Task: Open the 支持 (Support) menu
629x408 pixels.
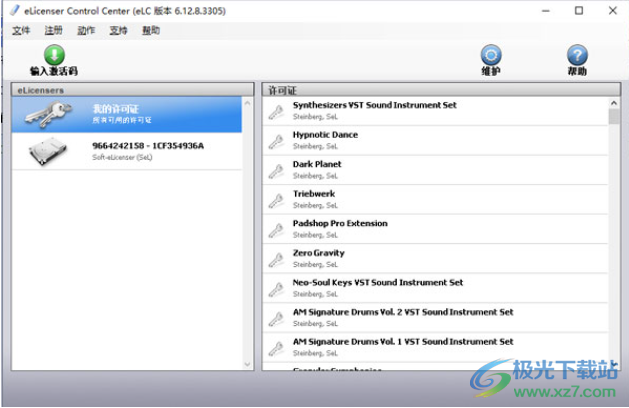Action: point(119,30)
